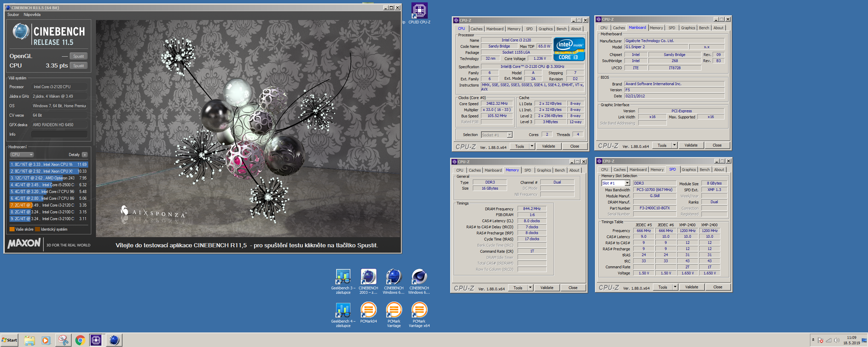
Task: Open Tools dropdown arrow in CPU-Z Memory window
Action: [530, 288]
